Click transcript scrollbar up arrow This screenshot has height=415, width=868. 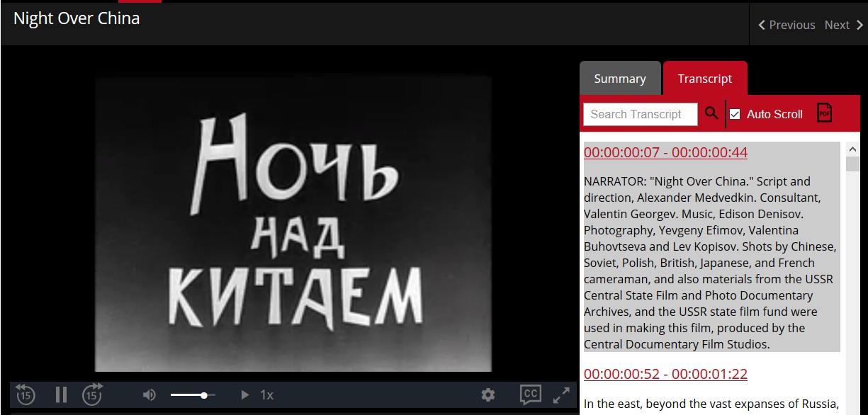coord(852,149)
